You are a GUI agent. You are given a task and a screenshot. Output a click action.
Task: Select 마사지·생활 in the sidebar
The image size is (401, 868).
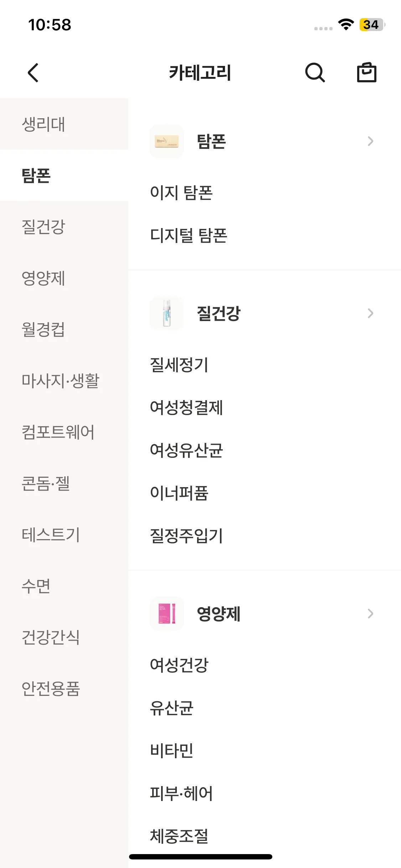60,381
